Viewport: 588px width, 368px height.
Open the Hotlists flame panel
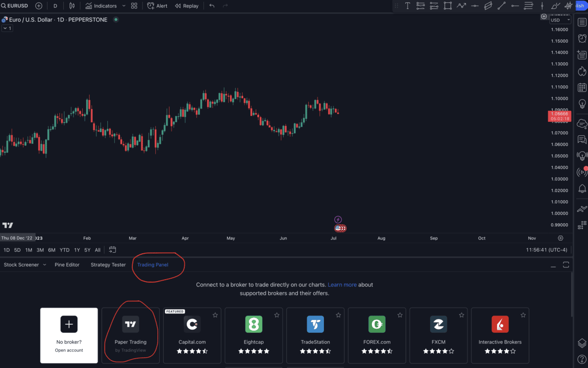(582, 71)
